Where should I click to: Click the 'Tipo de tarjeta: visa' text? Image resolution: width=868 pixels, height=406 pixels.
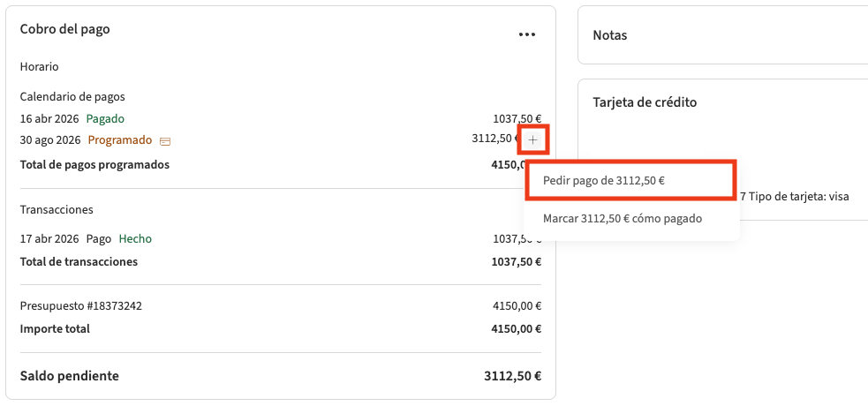pos(798,196)
